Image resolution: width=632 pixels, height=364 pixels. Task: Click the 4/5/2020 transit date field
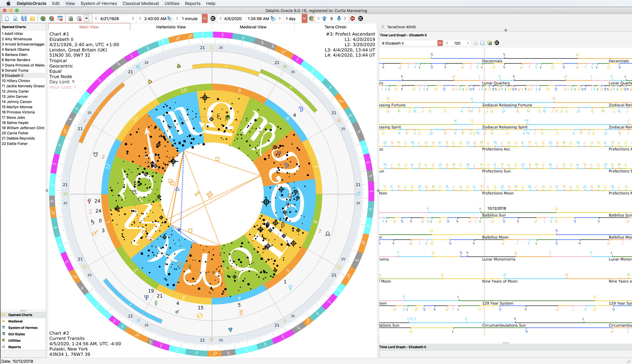(x=234, y=19)
